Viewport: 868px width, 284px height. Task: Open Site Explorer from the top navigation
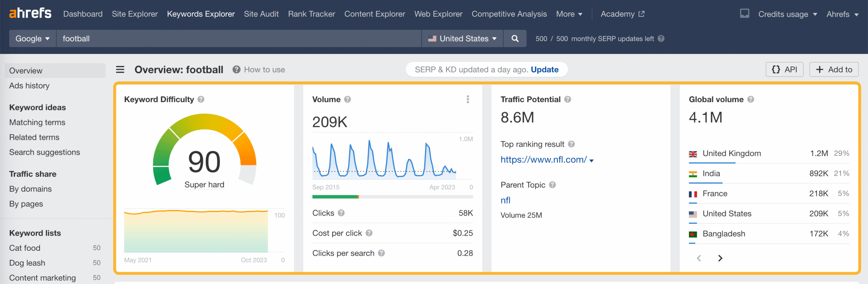pyautogui.click(x=135, y=14)
